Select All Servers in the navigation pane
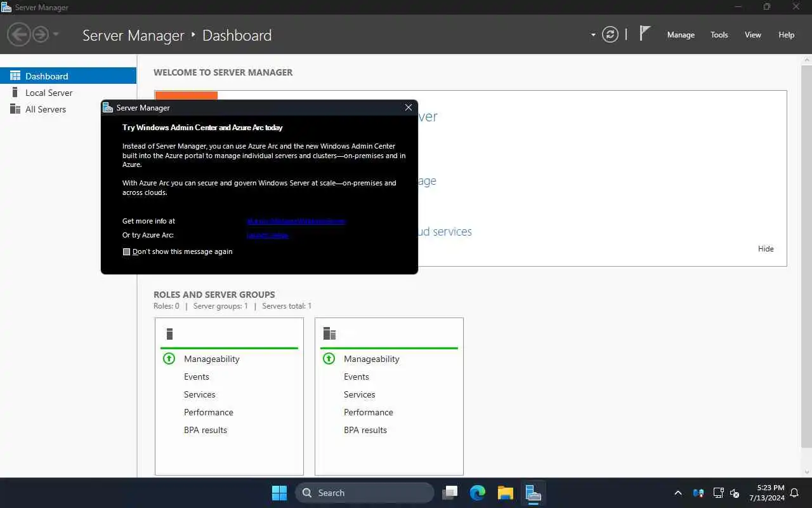 point(68,109)
